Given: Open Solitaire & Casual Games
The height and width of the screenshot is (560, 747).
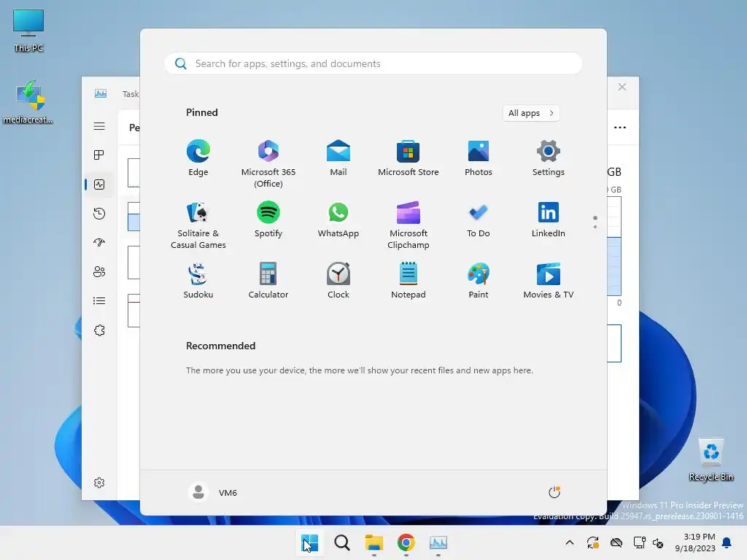Looking at the screenshot, I should [x=198, y=225].
